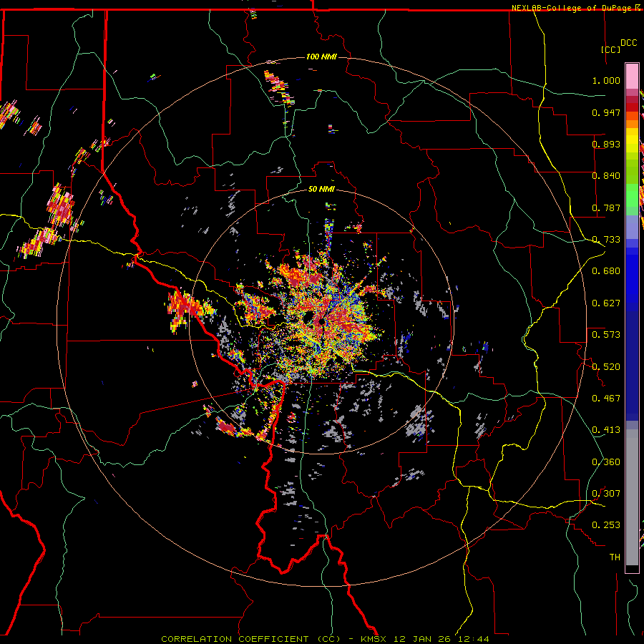Screen dimensions: 644x644
Task: Click the 0.573 scale value
Action: point(606,335)
